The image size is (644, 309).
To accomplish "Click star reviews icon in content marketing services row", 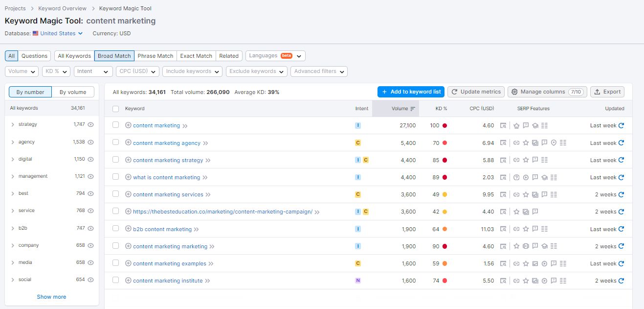I will [526, 194].
